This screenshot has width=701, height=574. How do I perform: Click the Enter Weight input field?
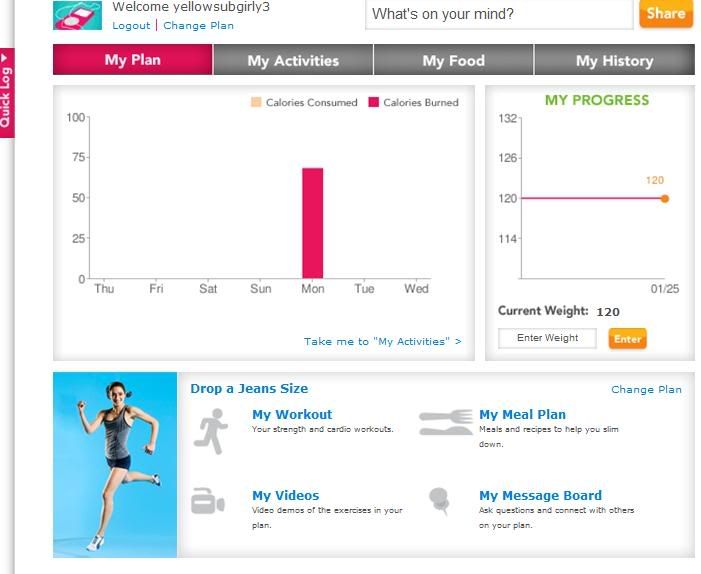pos(547,338)
